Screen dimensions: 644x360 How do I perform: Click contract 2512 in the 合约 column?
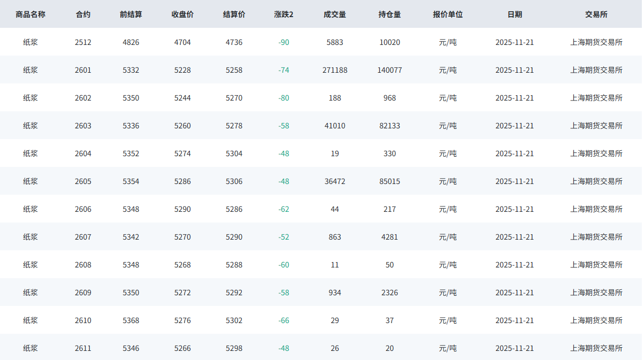point(83,42)
